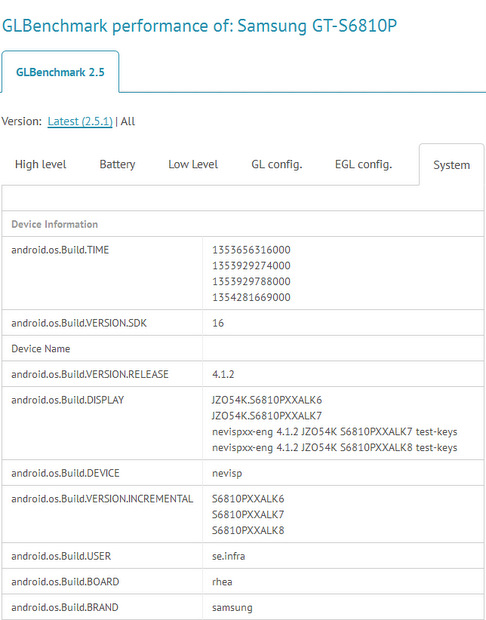This screenshot has height=620, width=486.
Task: Select the device value nevisp
Action: click(x=227, y=473)
